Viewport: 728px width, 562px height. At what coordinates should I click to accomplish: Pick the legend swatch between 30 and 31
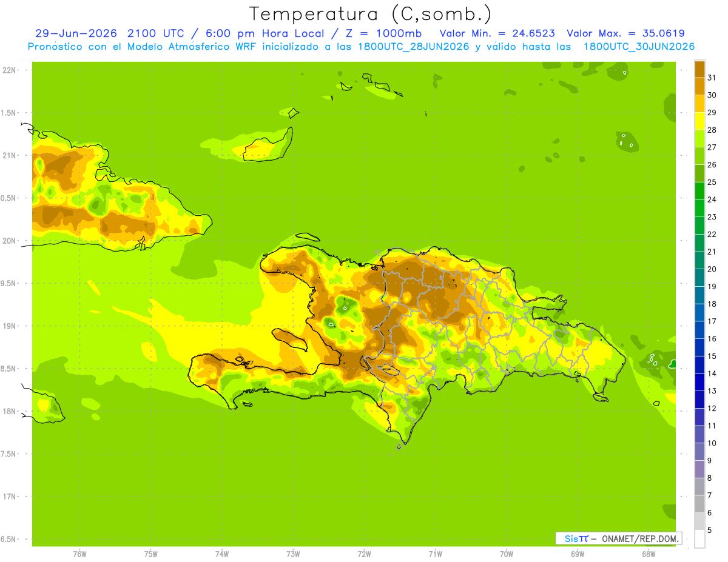pos(699,86)
